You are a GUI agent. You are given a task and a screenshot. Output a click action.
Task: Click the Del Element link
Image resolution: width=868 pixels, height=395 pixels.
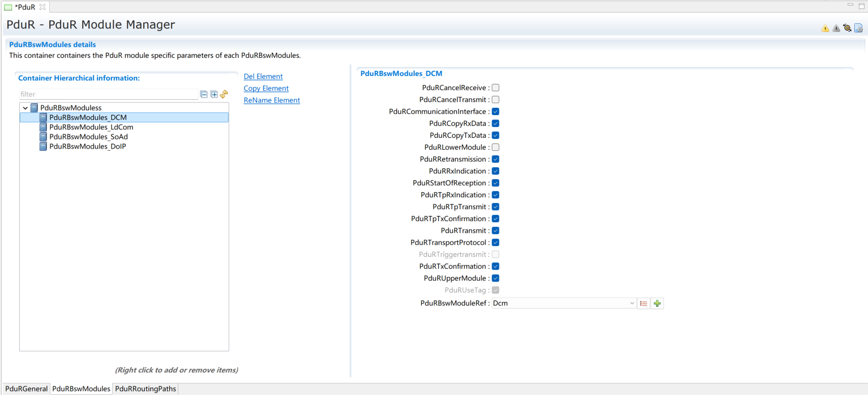pyautogui.click(x=263, y=77)
